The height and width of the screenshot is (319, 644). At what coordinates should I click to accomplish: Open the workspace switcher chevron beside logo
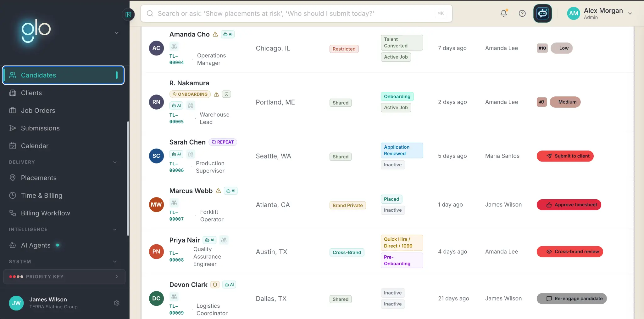tap(117, 33)
